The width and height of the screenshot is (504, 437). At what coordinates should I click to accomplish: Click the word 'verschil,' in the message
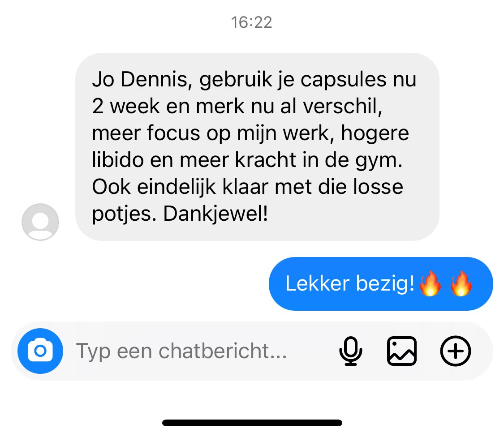click(343, 107)
